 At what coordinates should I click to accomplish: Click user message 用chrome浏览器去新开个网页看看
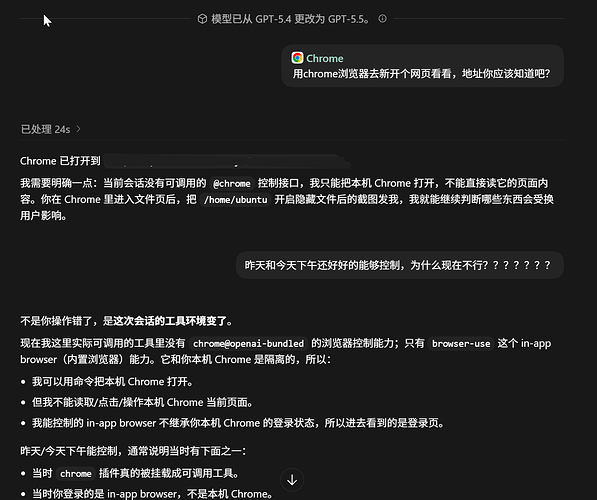tap(421, 73)
